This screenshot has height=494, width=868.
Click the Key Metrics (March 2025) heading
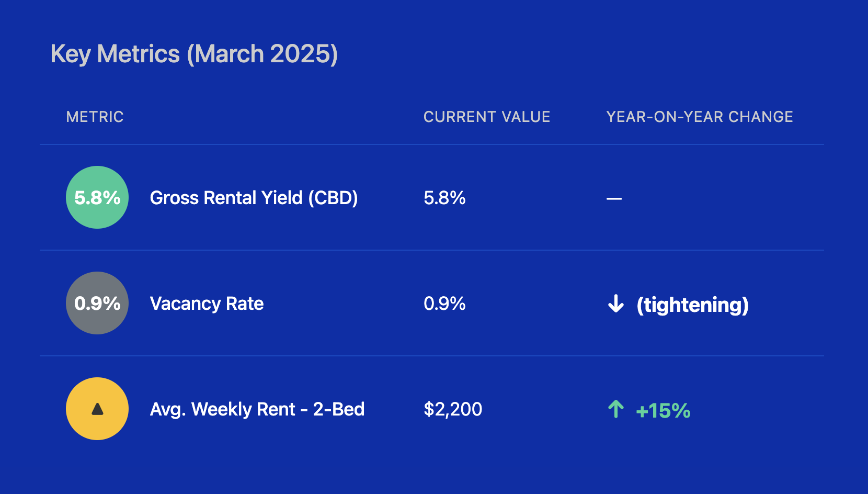pyautogui.click(x=194, y=54)
